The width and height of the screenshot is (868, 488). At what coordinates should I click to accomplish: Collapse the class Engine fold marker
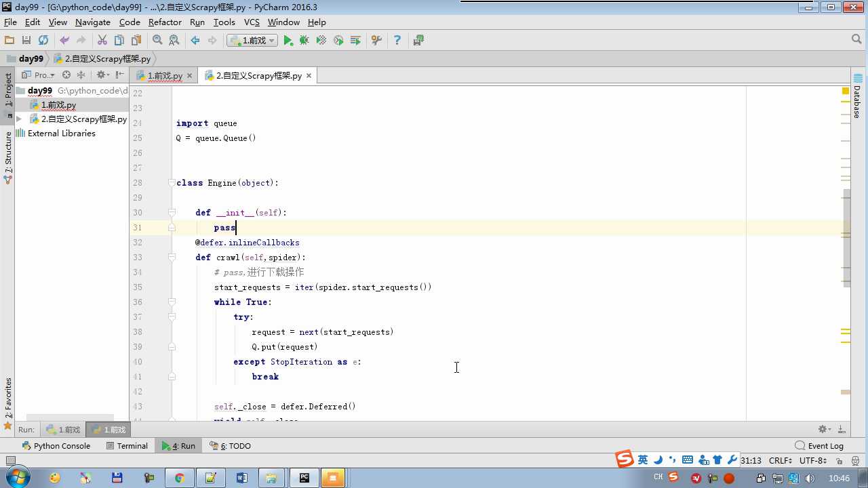[x=172, y=183]
